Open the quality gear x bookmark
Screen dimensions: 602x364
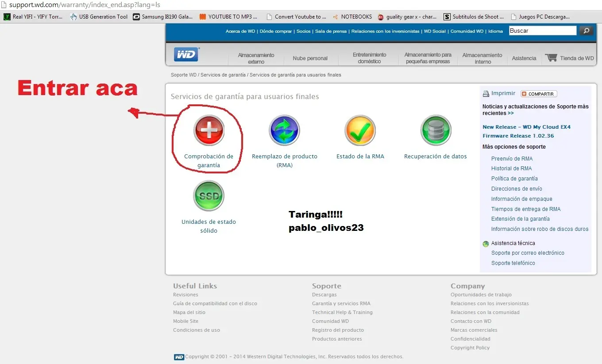click(x=407, y=17)
